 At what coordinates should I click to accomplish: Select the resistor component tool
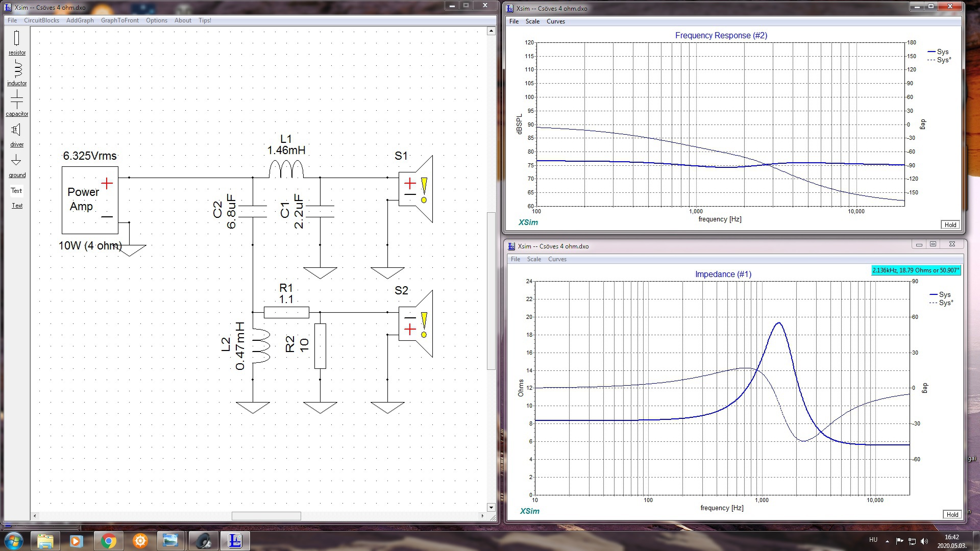click(x=16, y=39)
